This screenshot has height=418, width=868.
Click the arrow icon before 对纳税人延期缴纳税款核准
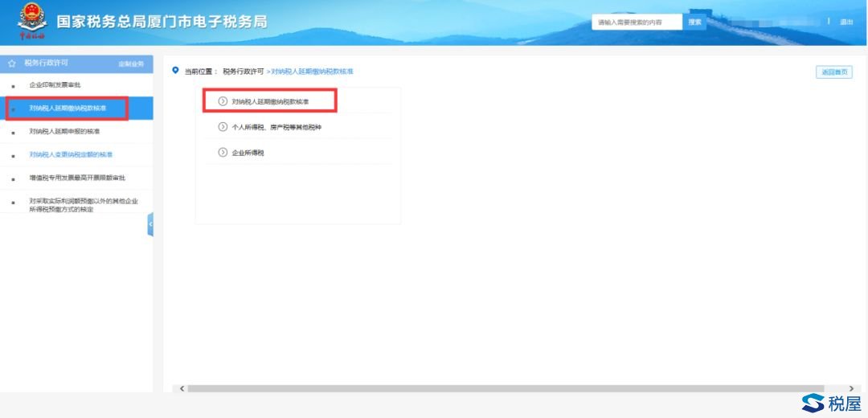[x=223, y=101]
